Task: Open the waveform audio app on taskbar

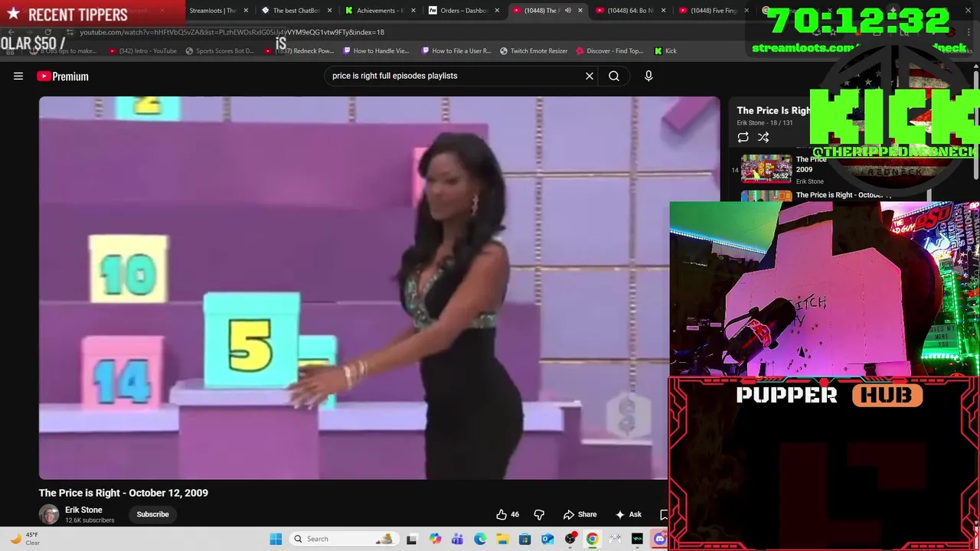Action: [x=637, y=539]
